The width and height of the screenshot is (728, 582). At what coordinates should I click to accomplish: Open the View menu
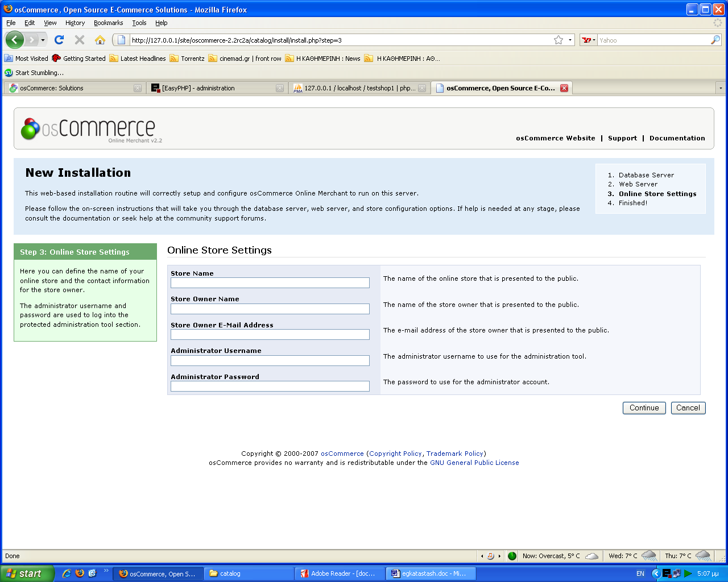point(50,23)
